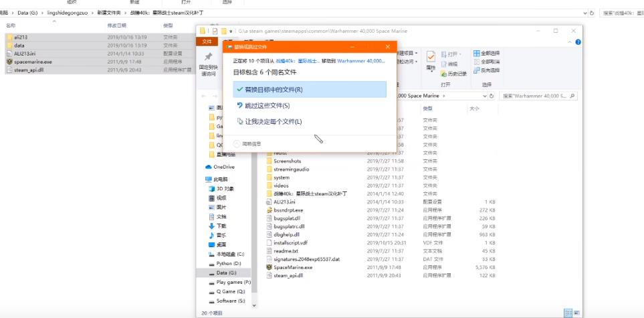
Task: Sort front window by 类型 column
Action: click(x=427, y=108)
